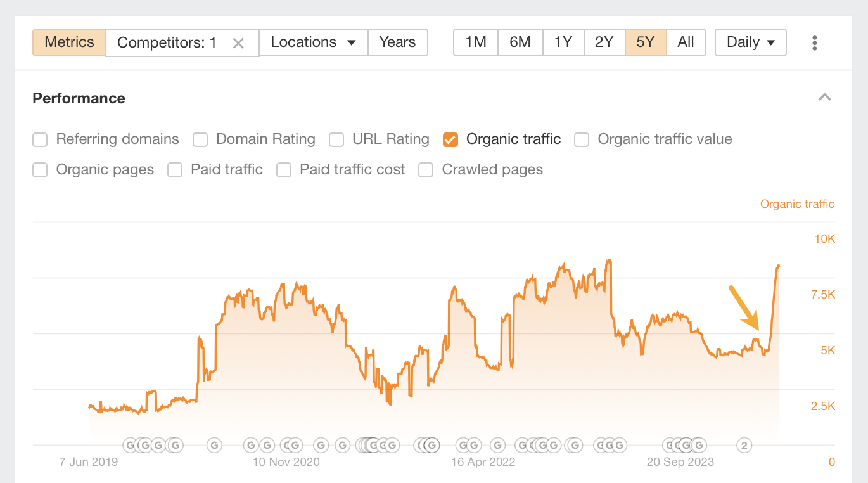Remove the competitor using the X icon
Viewport: 868px width, 483px height.
(x=238, y=42)
